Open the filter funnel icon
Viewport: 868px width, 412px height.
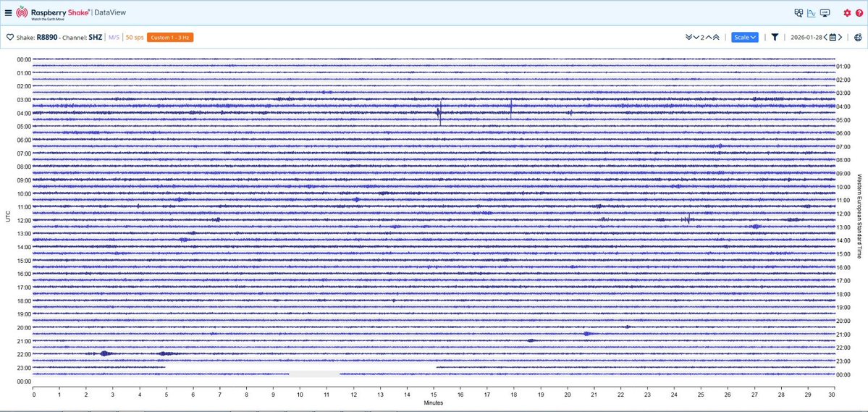(775, 37)
